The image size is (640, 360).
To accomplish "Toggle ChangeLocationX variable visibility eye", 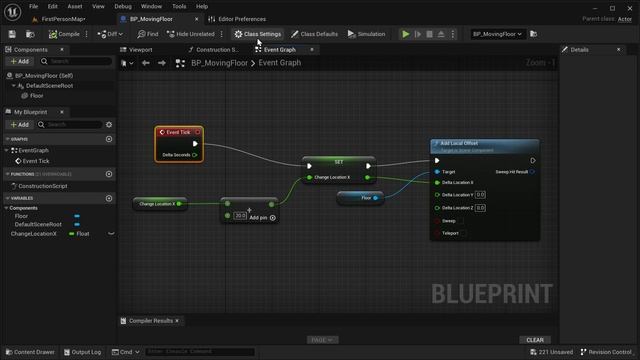I will click(x=111, y=234).
